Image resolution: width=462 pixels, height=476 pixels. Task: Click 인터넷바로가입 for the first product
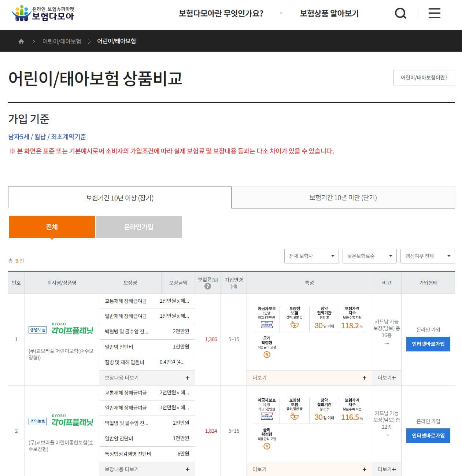click(x=428, y=344)
